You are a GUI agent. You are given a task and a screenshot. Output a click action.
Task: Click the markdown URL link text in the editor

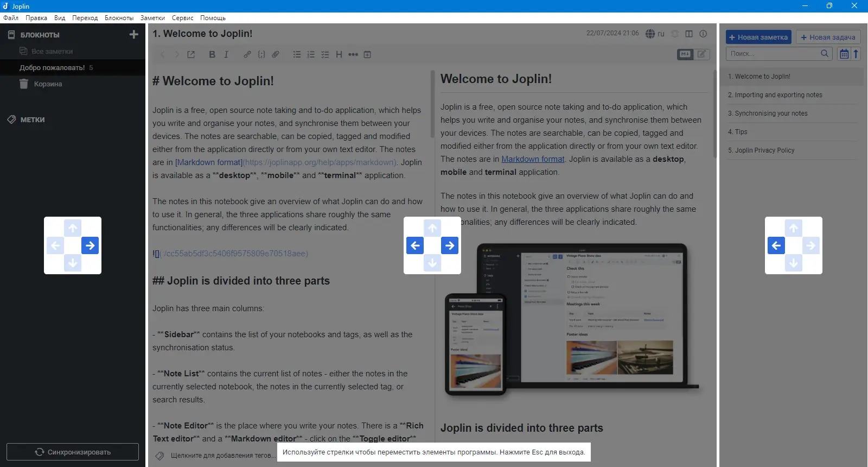pos(320,162)
